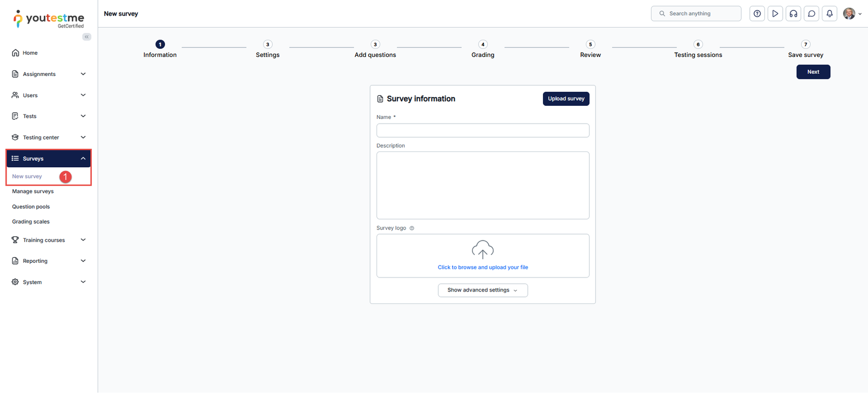Open the Home icon in sidebar

pyautogui.click(x=15, y=53)
